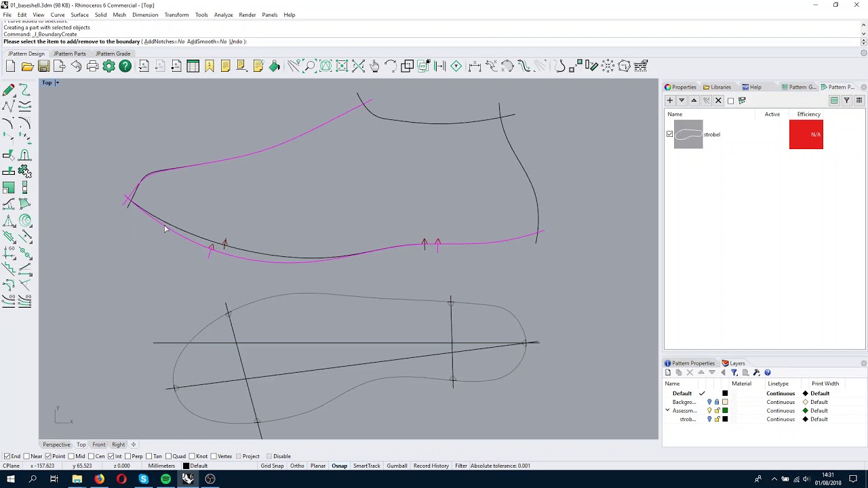Image resolution: width=868 pixels, height=488 pixels.
Task: Open the Curve menu
Action: tap(58, 15)
